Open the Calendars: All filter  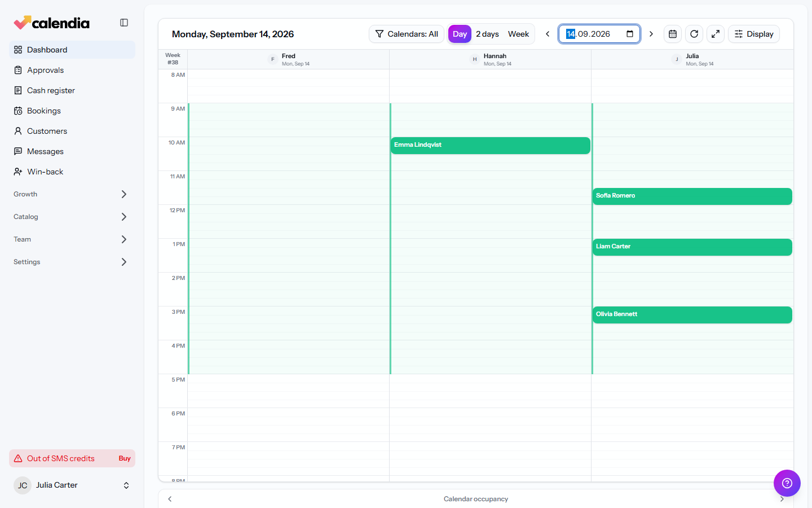tap(407, 34)
